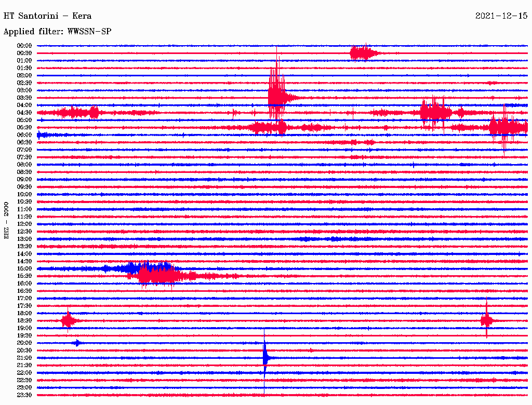Click the 'Applied filter: WWSSN-SP' text
Viewport: 532px width, 405px height.
pyautogui.click(x=57, y=32)
